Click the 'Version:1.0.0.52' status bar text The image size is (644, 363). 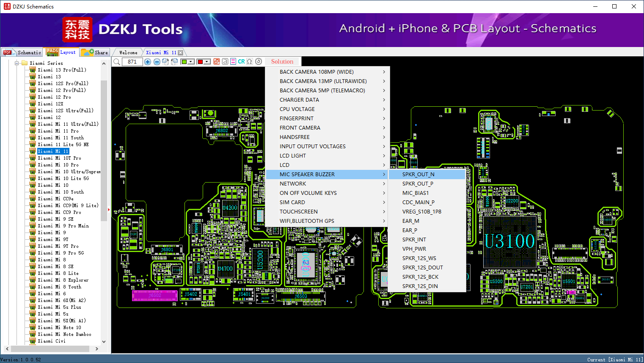click(x=21, y=360)
